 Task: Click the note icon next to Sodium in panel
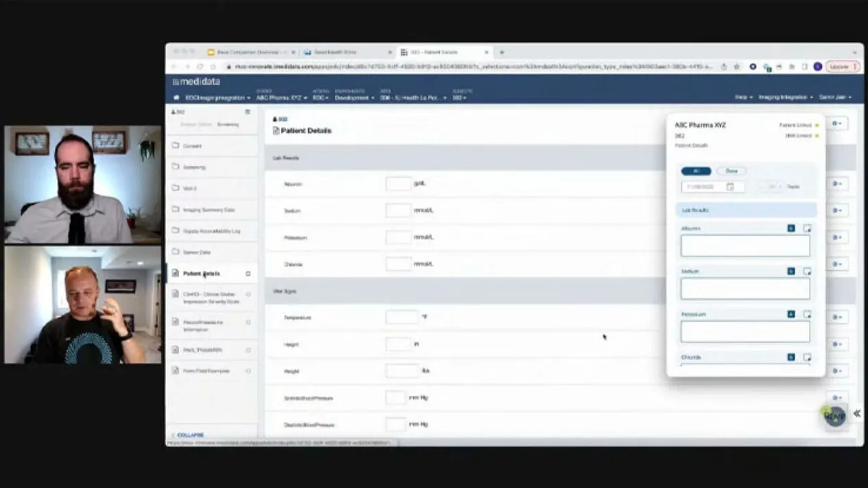807,271
